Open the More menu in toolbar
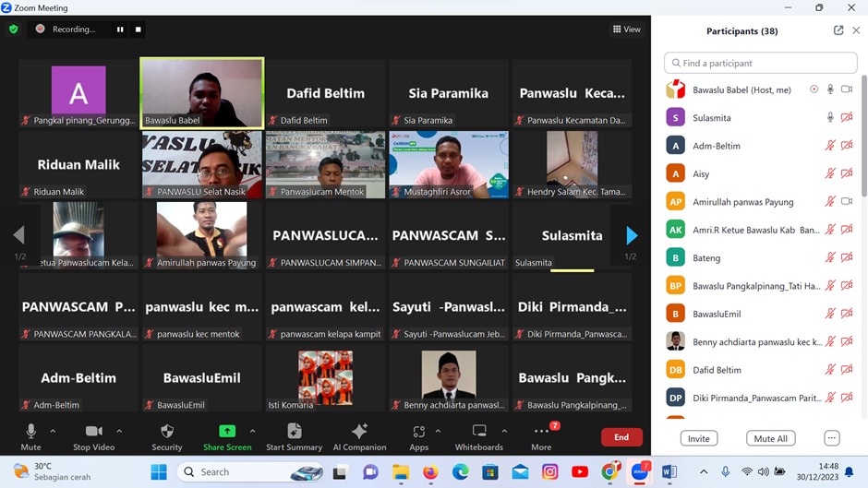Viewport: 868px width, 488px height. [541, 432]
